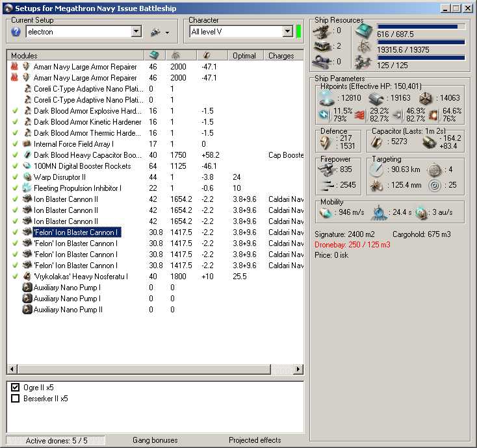477x448 pixels.
Task: Sort by the Charges column header
Action: point(283,55)
